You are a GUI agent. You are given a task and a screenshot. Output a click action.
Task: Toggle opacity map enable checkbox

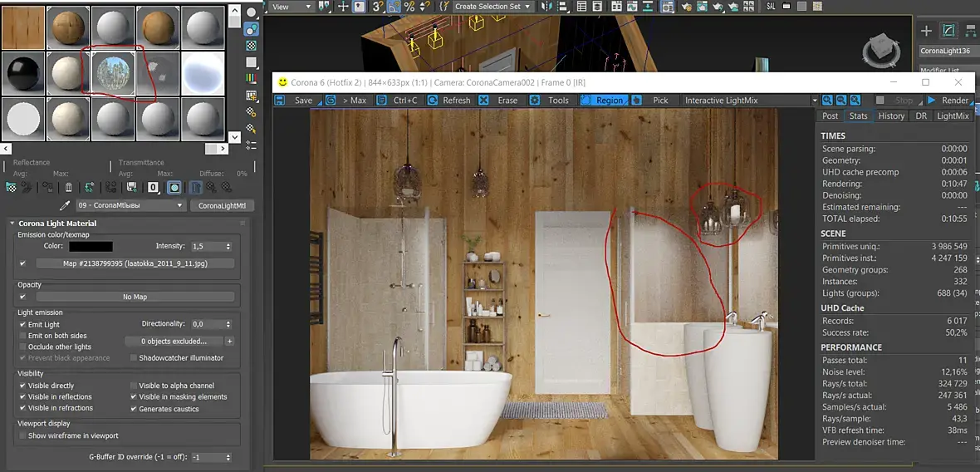point(23,297)
